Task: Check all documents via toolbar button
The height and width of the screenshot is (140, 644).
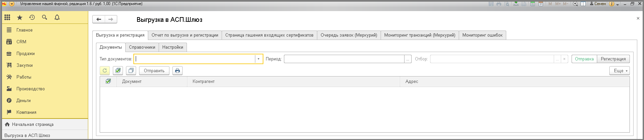Action: point(118,71)
